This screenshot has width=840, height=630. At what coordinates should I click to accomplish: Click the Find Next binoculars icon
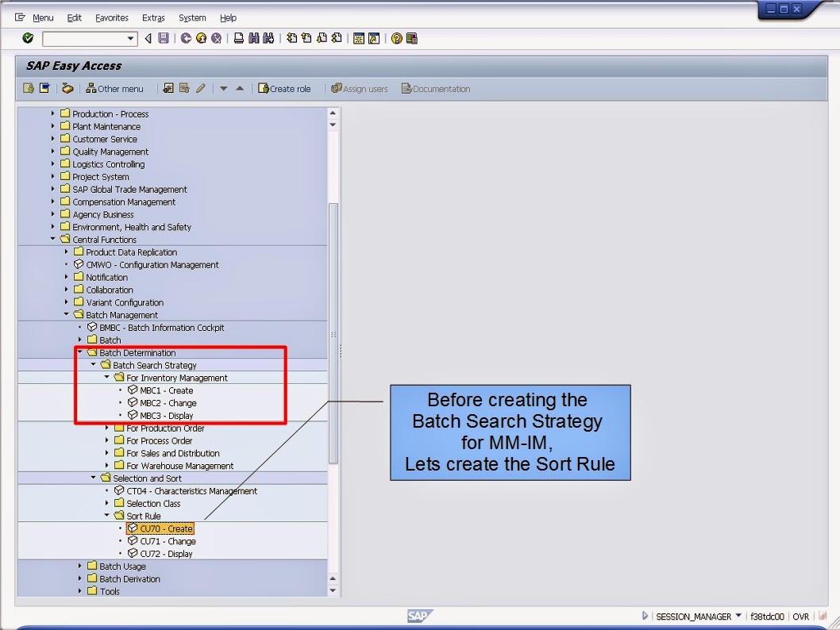[x=268, y=38]
